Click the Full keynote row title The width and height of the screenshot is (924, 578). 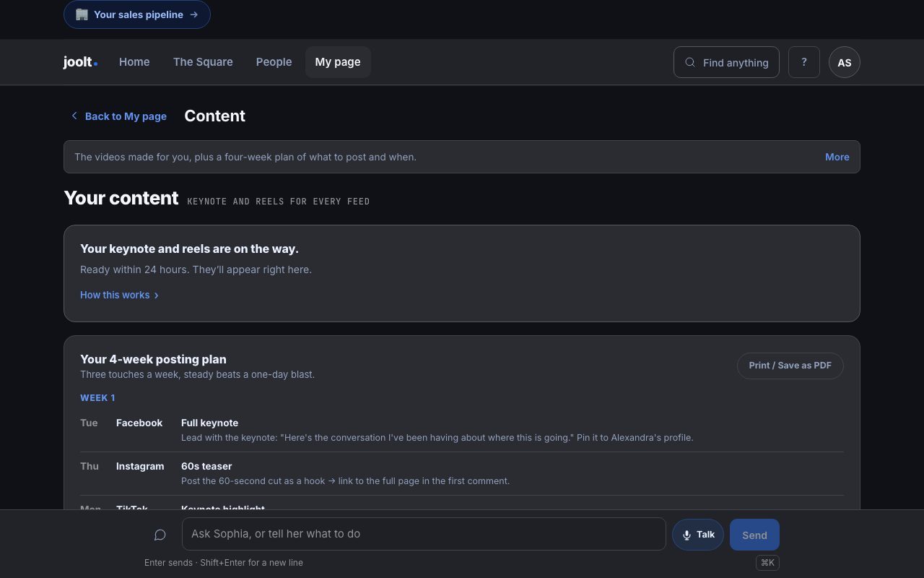(x=209, y=423)
